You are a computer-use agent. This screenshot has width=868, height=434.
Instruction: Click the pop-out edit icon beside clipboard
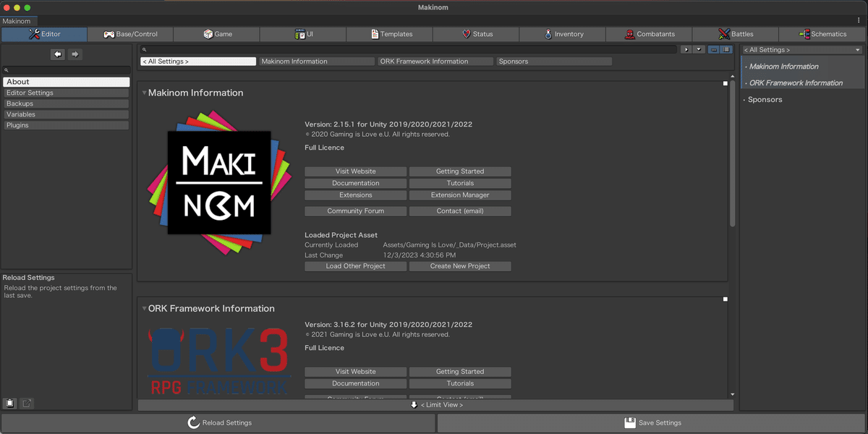pos(27,404)
